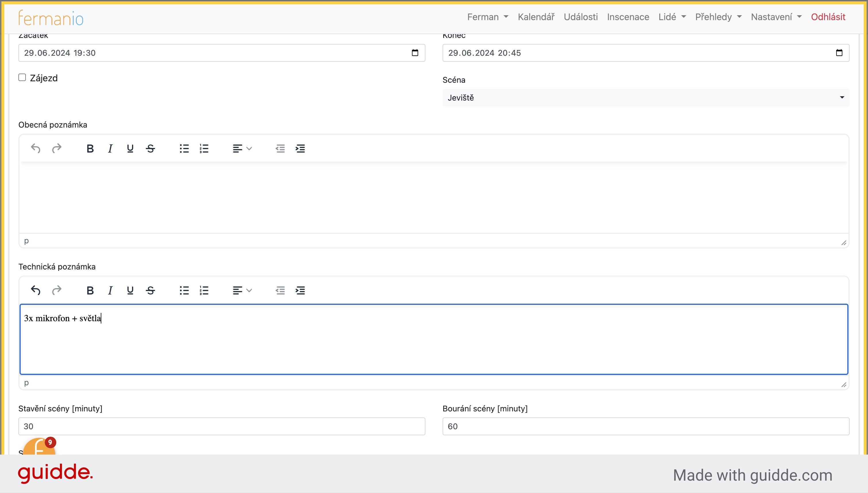Increase indent in Obecná poznámka editor
The image size is (868, 493).
(x=300, y=148)
